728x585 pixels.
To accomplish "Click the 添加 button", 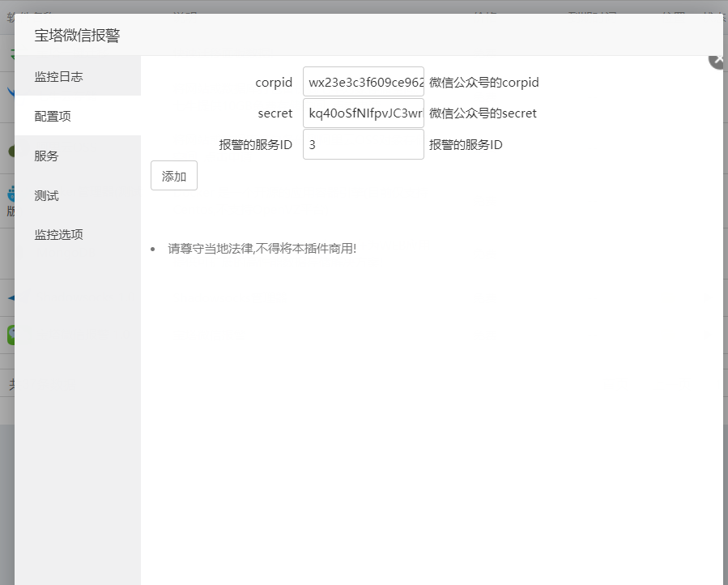I will pyautogui.click(x=174, y=176).
